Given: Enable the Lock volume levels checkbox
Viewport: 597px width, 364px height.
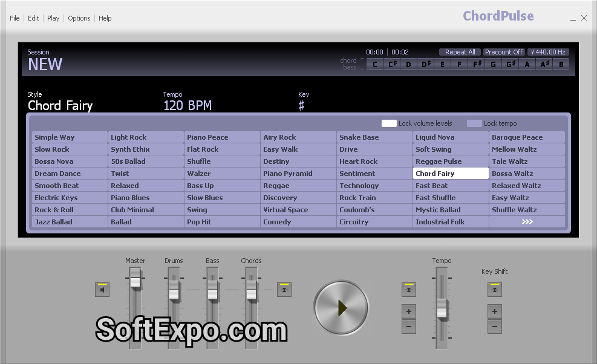Looking at the screenshot, I should 389,123.
